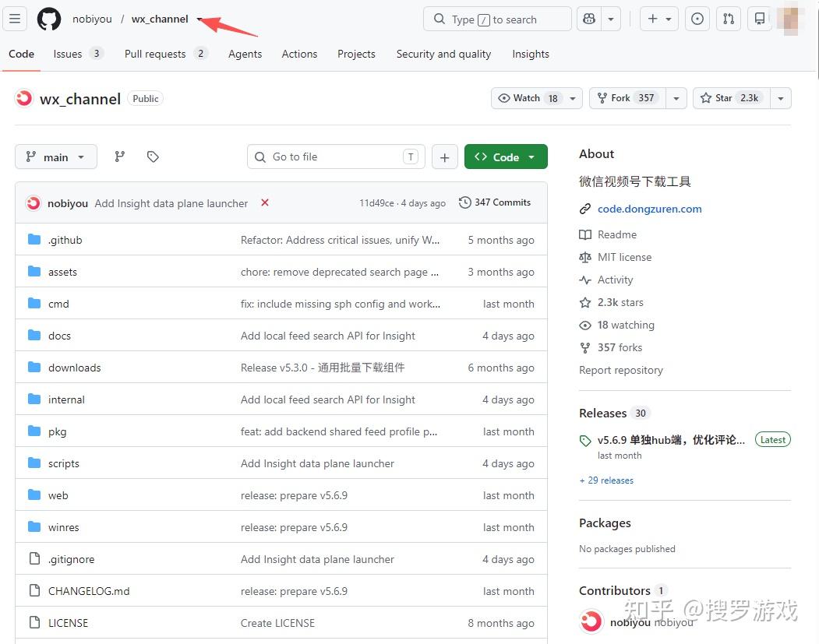The height and width of the screenshot is (644, 819).
Task: View branches icon next to main
Action: pyautogui.click(x=119, y=157)
